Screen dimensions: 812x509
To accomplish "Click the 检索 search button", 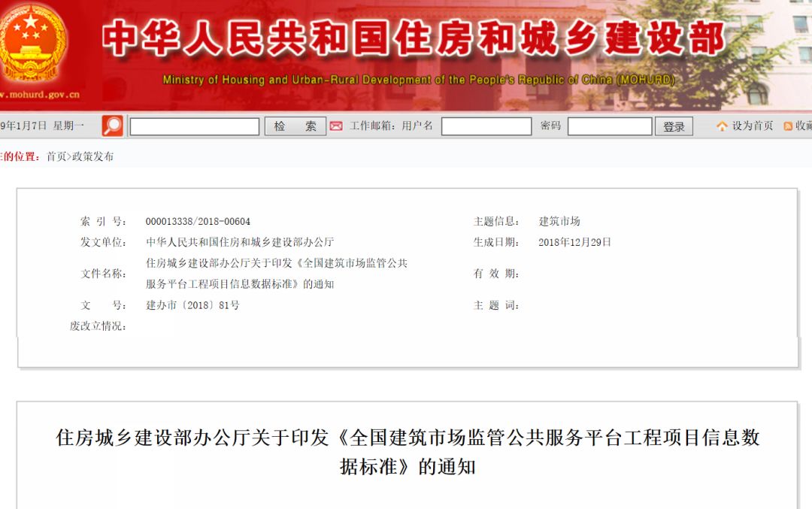I will [295, 126].
